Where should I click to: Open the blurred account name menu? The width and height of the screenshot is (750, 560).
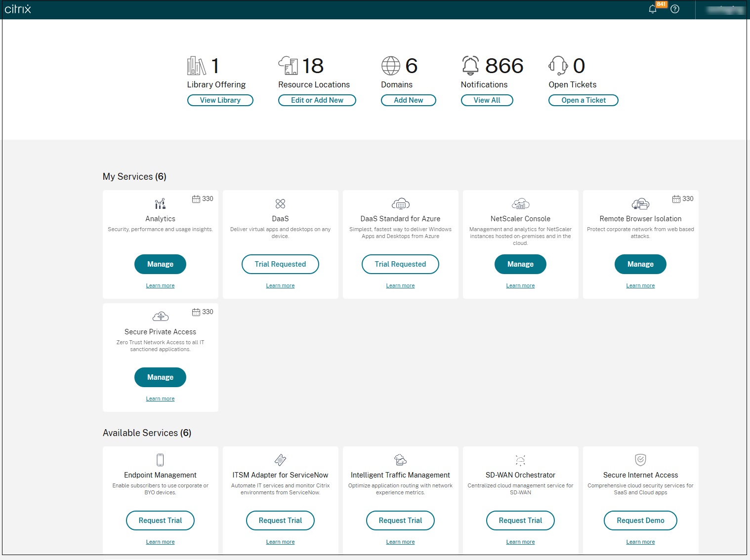pos(725,9)
